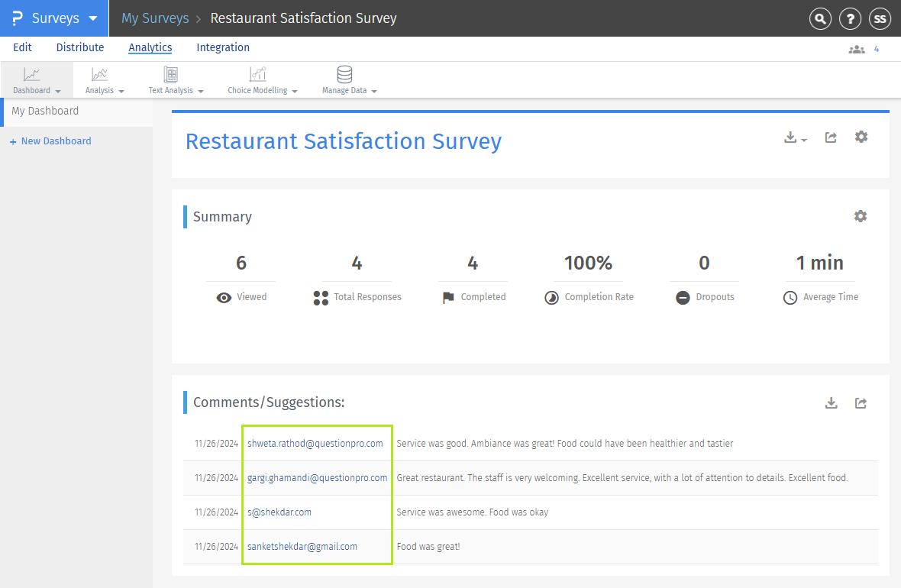901x588 pixels.
Task: Open the search icon in the top bar
Action: [819, 18]
